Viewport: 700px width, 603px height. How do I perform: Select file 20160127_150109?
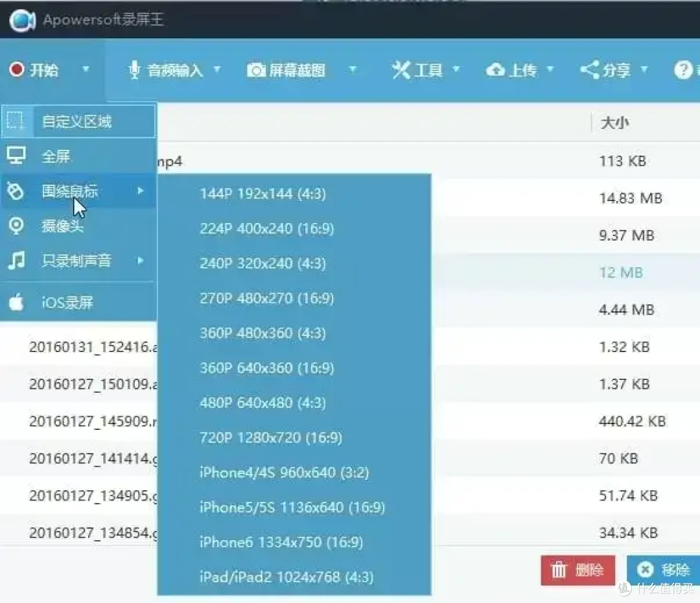[93, 384]
